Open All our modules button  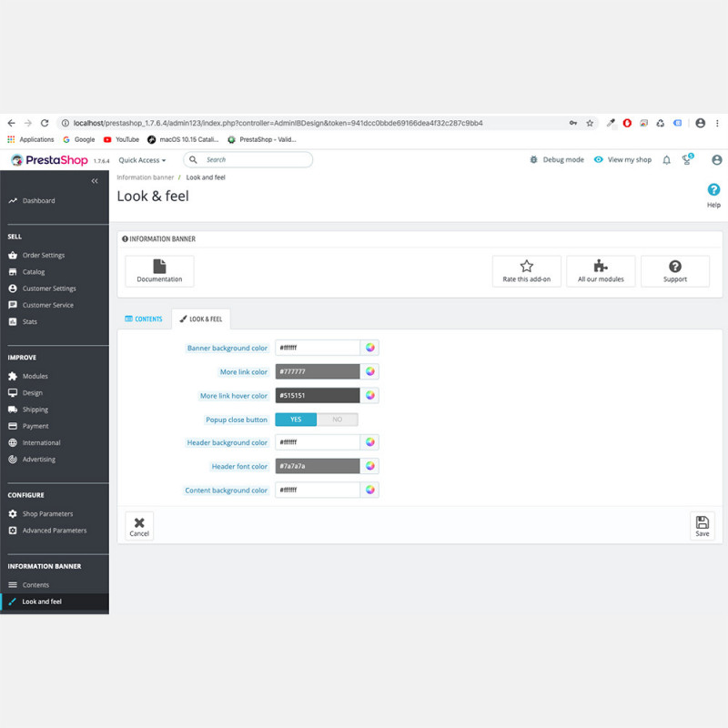click(x=601, y=271)
